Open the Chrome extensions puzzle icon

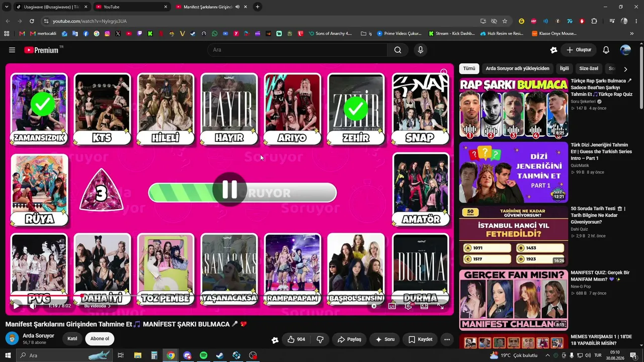pos(594,21)
